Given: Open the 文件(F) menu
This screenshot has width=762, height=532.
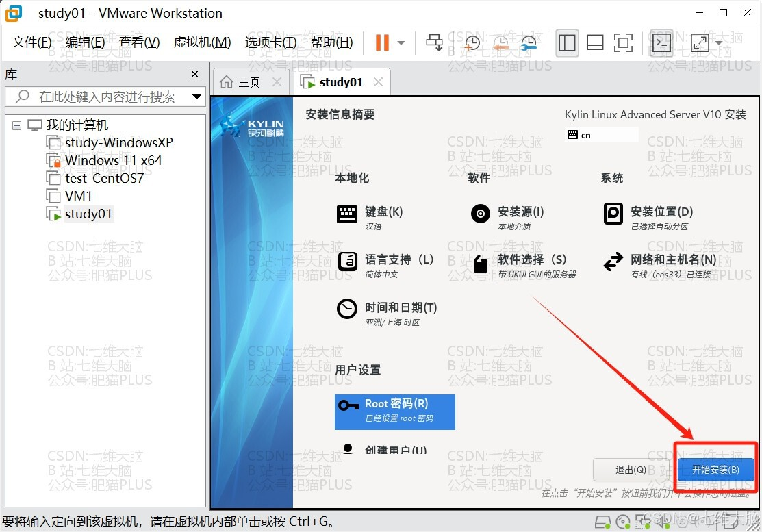Looking at the screenshot, I should coord(31,42).
